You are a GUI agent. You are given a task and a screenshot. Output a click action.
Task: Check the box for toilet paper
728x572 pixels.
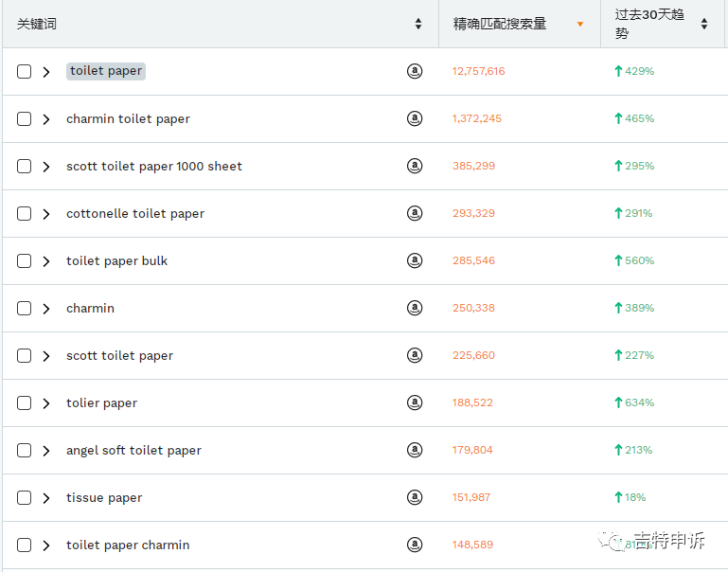(25, 72)
